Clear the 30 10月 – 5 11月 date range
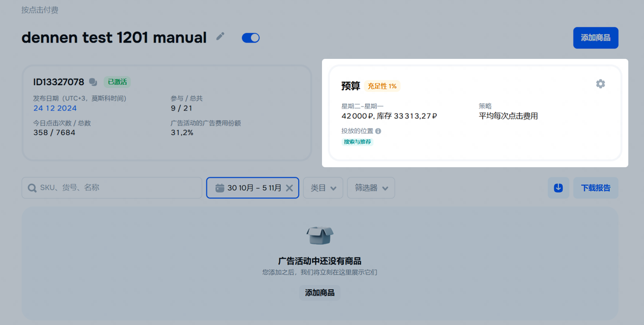This screenshot has height=325, width=644. coord(289,188)
